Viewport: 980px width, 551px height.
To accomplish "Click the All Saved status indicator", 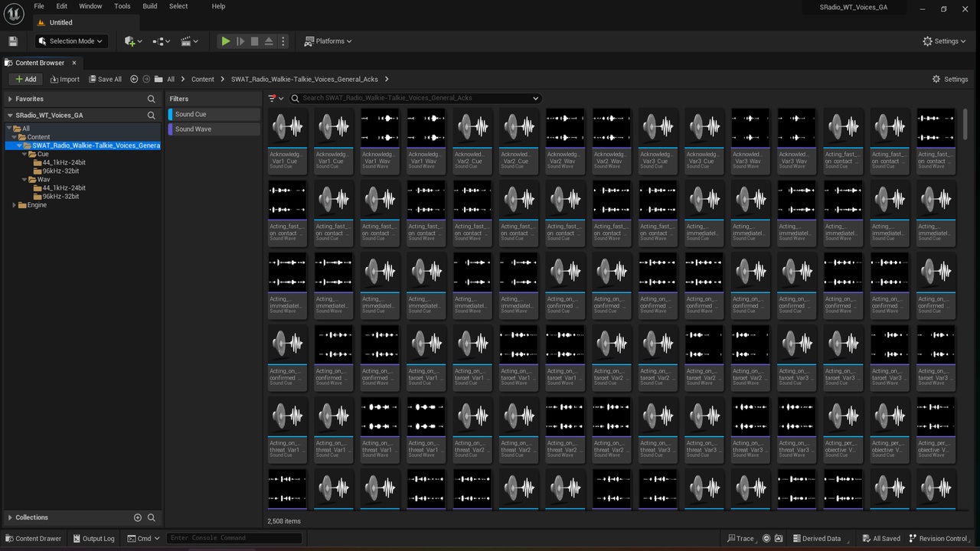I will (881, 538).
